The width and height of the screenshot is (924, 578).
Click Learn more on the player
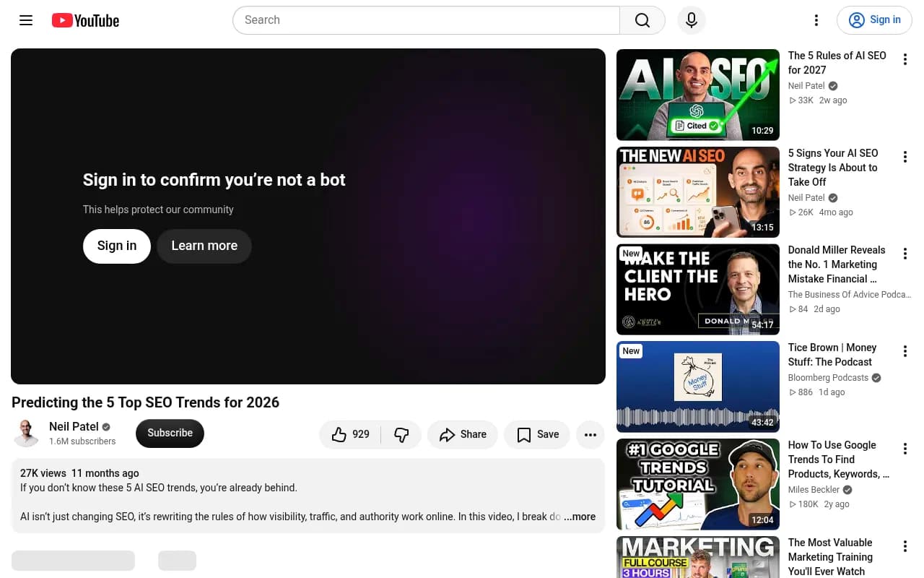coord(204,246)
